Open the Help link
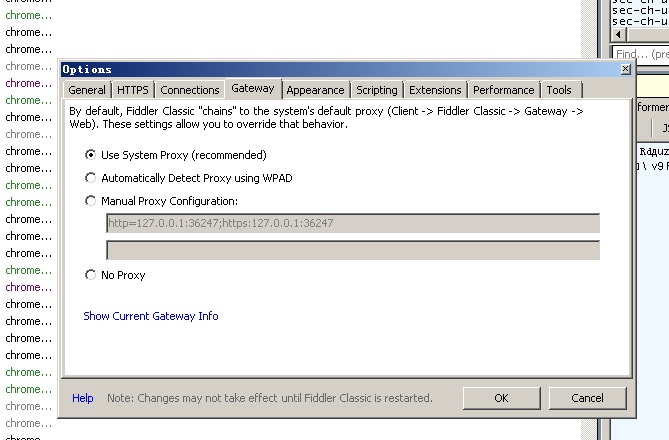 tap(83, 398)
